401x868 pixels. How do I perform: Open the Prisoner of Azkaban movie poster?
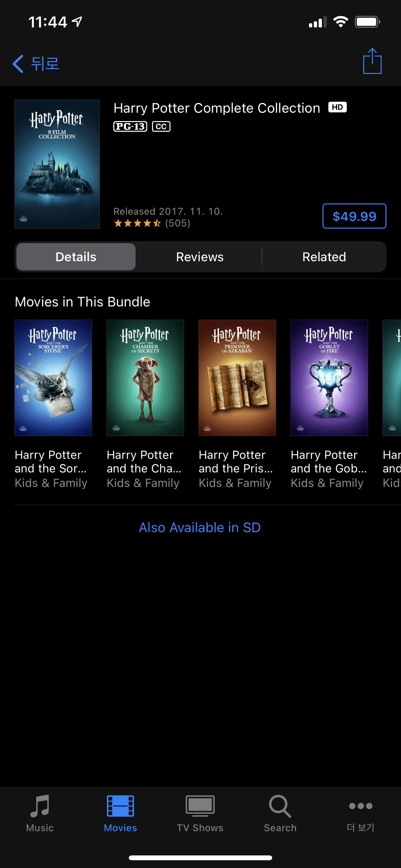coord(237,378)
